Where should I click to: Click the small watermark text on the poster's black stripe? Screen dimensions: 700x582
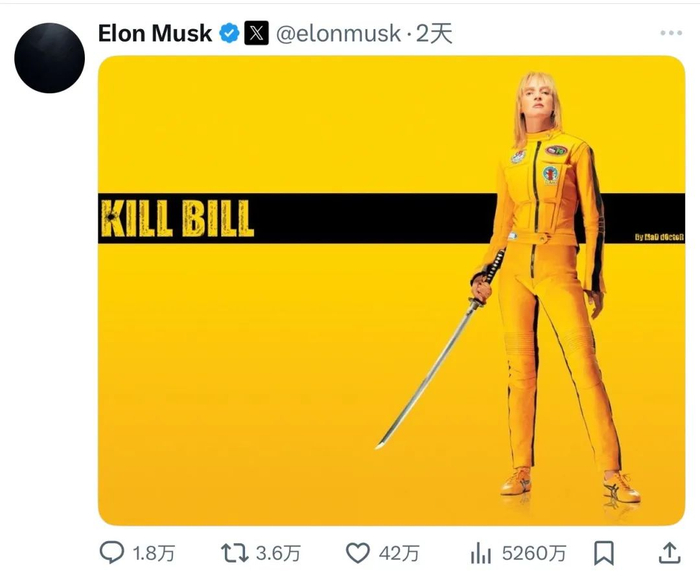tap(658, 237)
